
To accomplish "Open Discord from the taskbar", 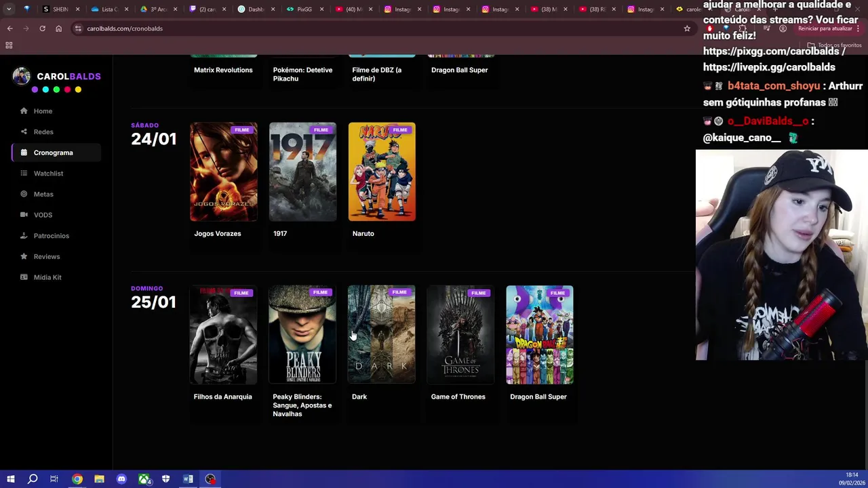I will coord(121,479).
